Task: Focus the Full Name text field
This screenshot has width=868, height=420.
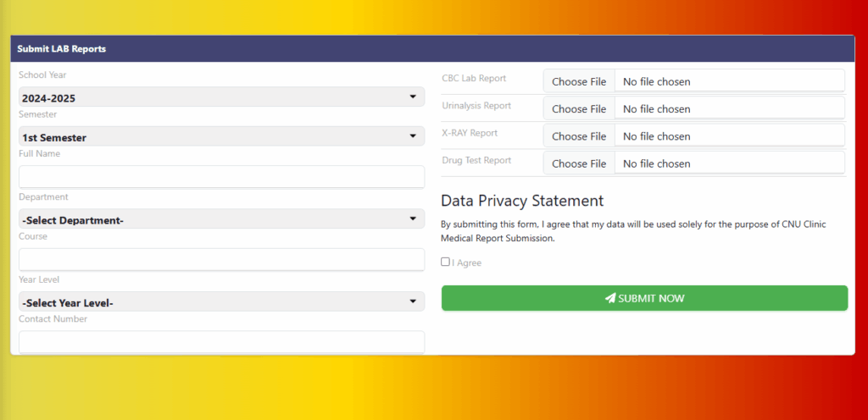Action: [x=221, y=176]
